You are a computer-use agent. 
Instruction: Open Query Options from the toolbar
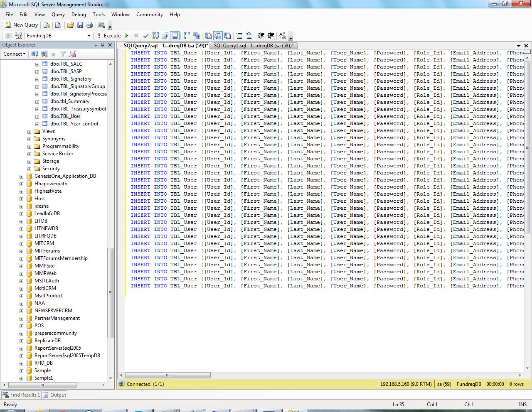(165, 36)
